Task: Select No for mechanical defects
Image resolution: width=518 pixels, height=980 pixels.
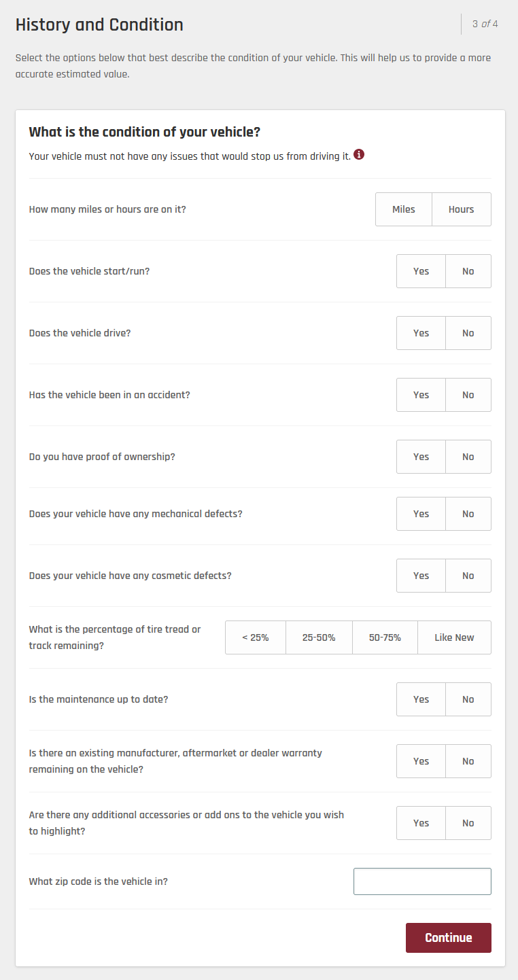Action: point(468,514)
